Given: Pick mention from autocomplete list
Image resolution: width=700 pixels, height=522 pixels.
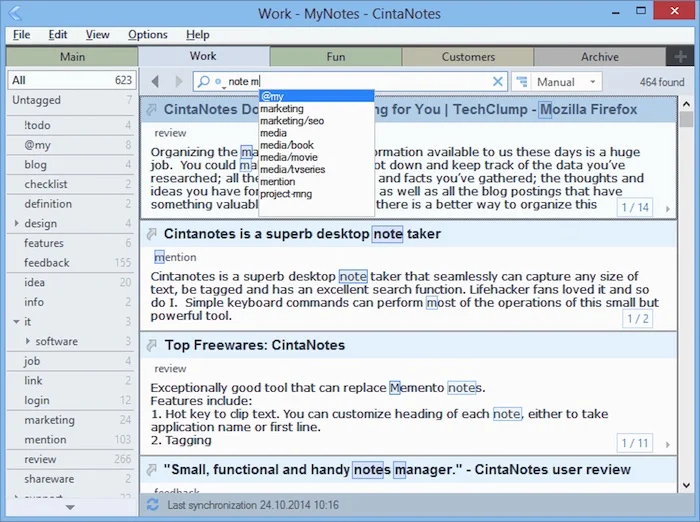Looking at the screenshot, I should 316,181.
